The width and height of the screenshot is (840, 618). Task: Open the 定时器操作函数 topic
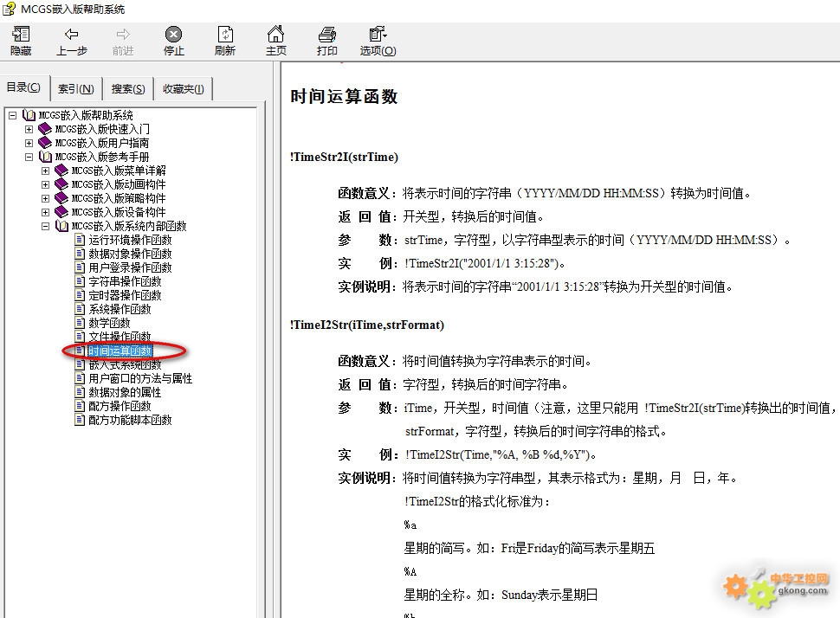click(125, 296)
